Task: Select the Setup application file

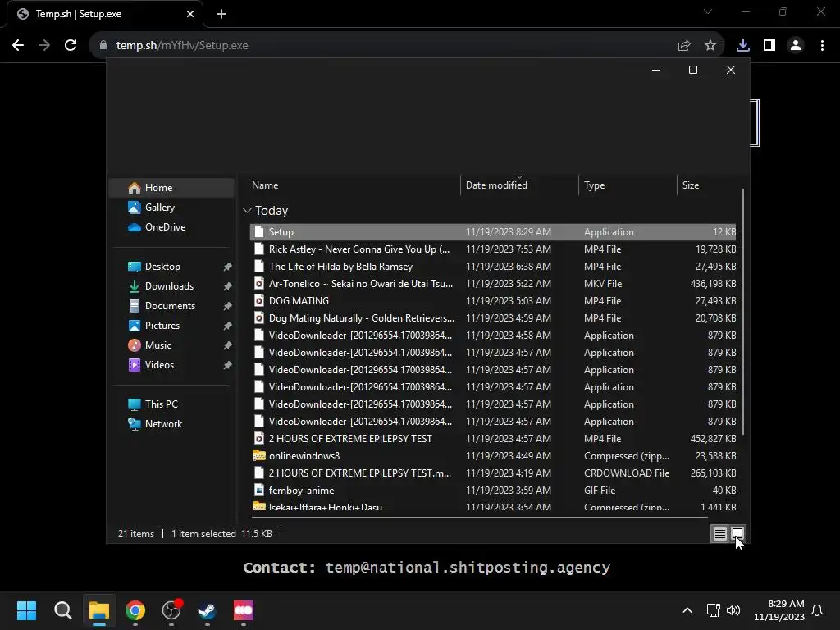Action: pyautogui.click(x=493, y=232)
